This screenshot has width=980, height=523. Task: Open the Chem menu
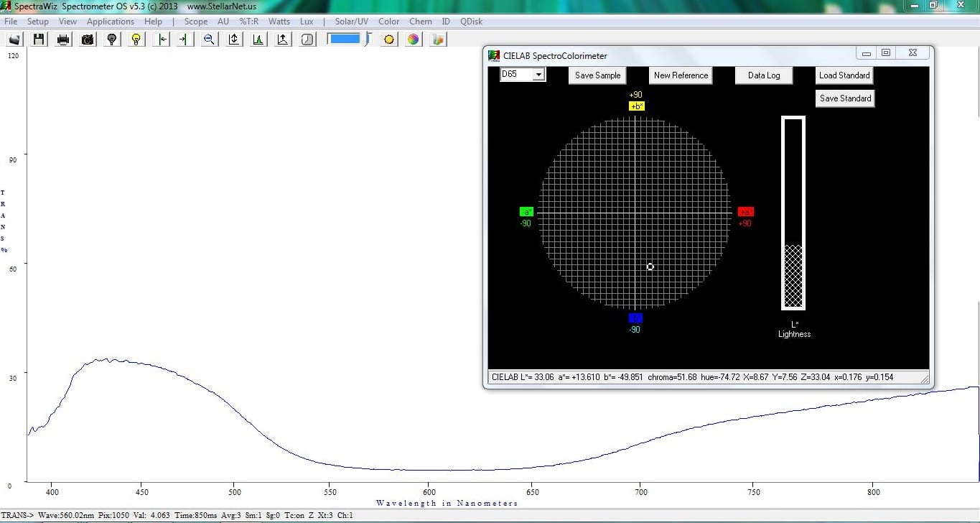421,22
